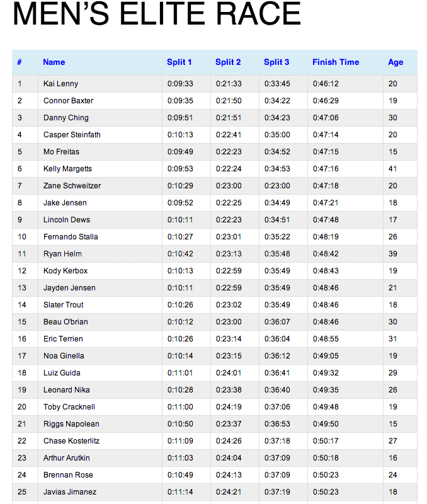
Task: Click the # rank column header
Action: (20, 62)
